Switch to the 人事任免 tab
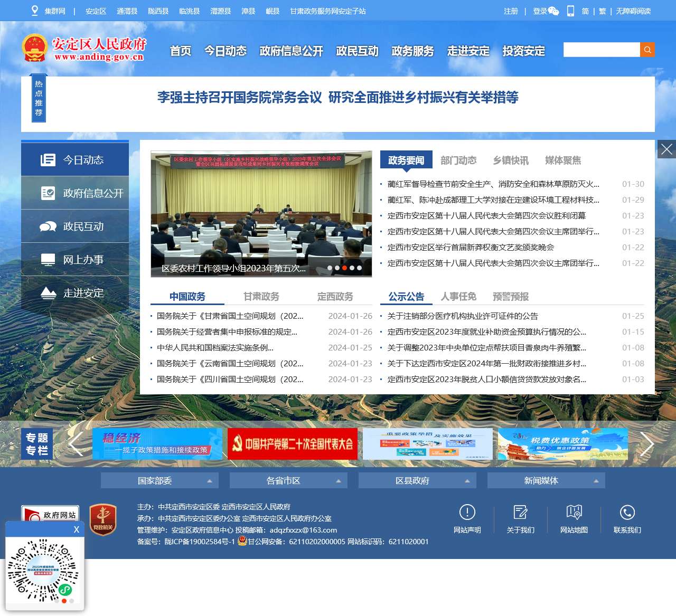Screen dimensions: 676x616 (x=458, y=297)
